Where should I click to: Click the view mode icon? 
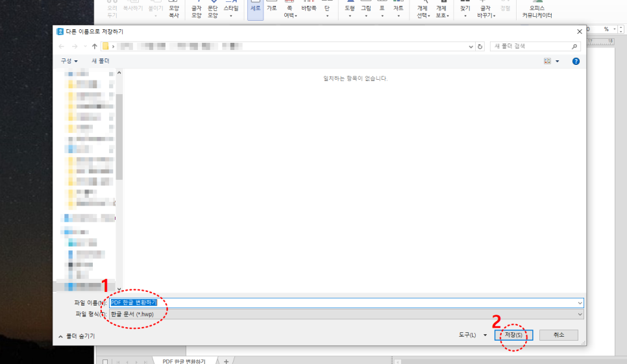coord(547,61)
